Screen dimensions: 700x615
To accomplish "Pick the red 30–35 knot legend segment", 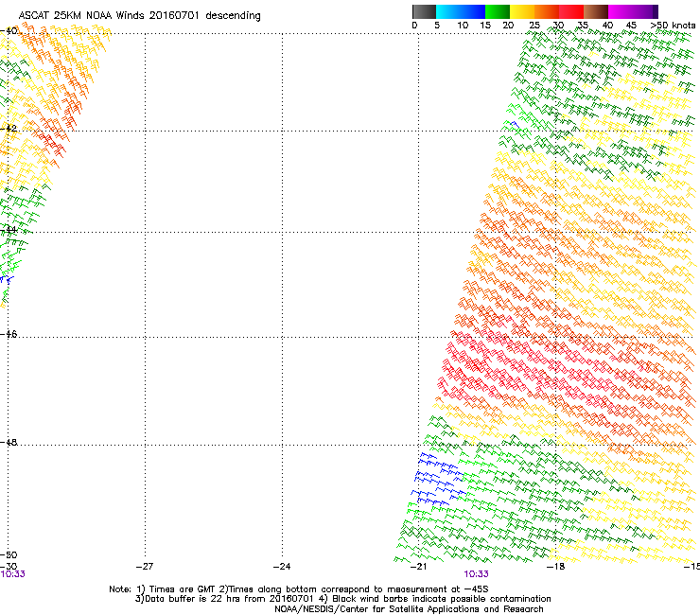I will (x=571, y=11).
